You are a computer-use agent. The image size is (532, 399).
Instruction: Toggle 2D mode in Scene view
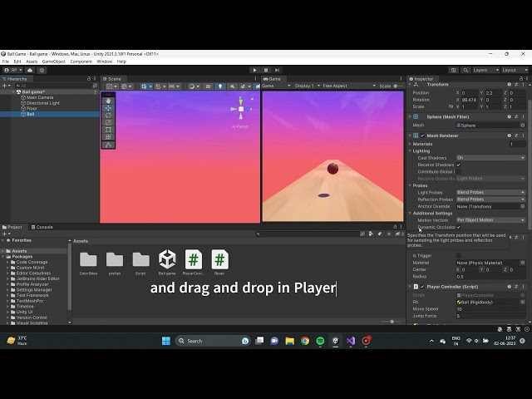click(208, 86)
